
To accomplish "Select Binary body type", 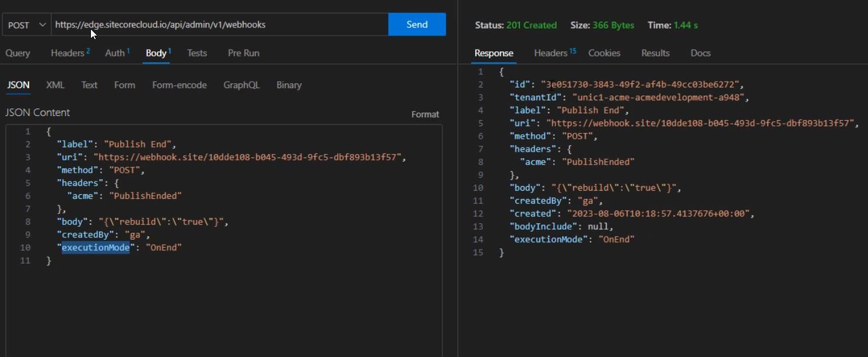I will click(289, 85).
